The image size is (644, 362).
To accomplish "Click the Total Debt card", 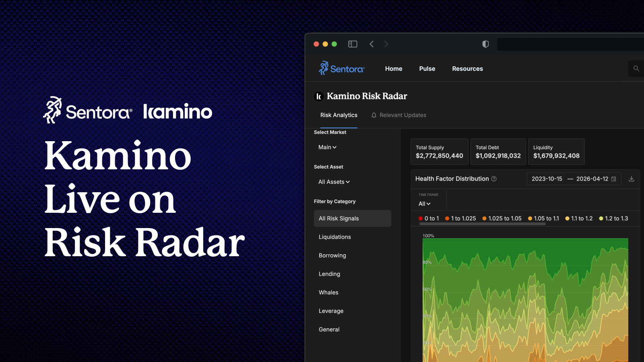I will (x=498, y=152).
